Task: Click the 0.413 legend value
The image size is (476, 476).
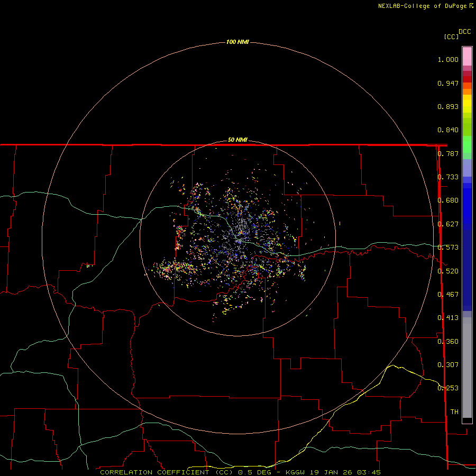Action: pyautogui.click(x=448, y=318)
